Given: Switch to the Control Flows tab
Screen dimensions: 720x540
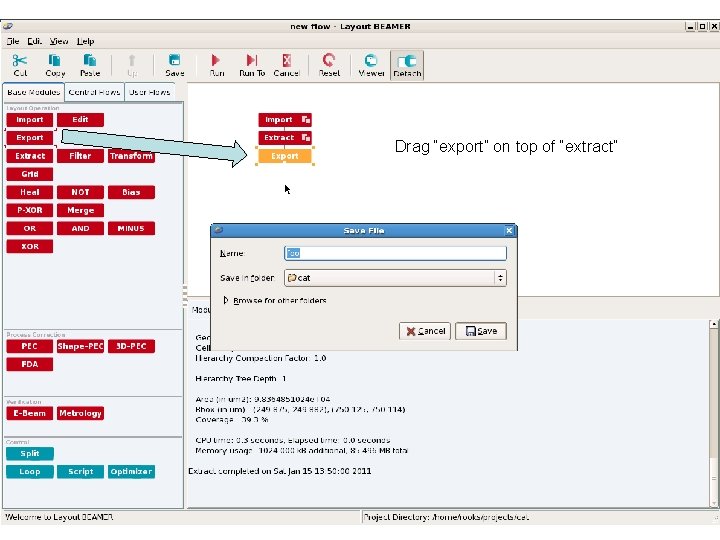Looking at the screenshot, I should [x=94, y=92].
